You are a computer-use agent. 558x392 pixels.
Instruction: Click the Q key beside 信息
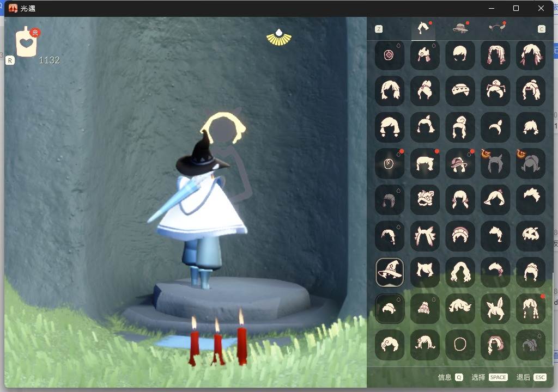459,377
